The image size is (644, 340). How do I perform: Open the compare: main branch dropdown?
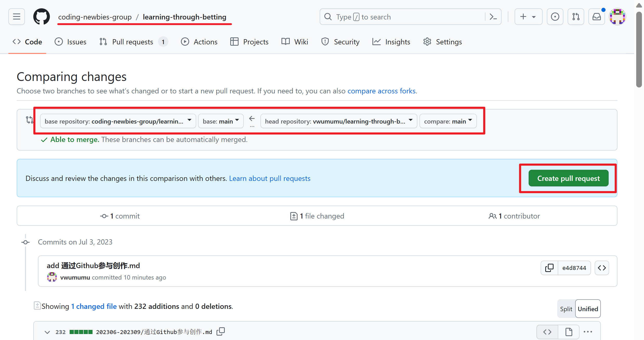point(448,121)
